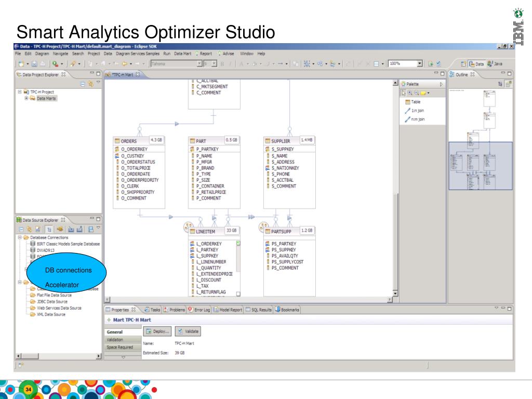The image size is (532, 399).
Task: Switch to the Java perspective
Action: point(495,64)
